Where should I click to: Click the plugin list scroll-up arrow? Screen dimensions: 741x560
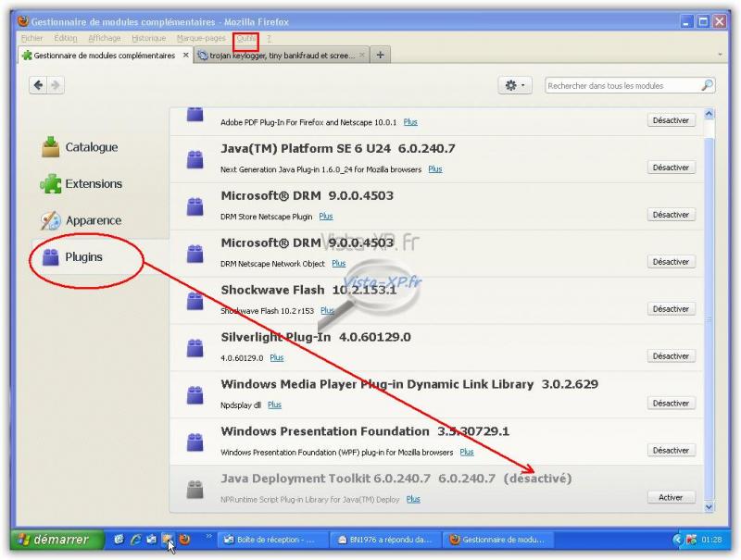709,114
